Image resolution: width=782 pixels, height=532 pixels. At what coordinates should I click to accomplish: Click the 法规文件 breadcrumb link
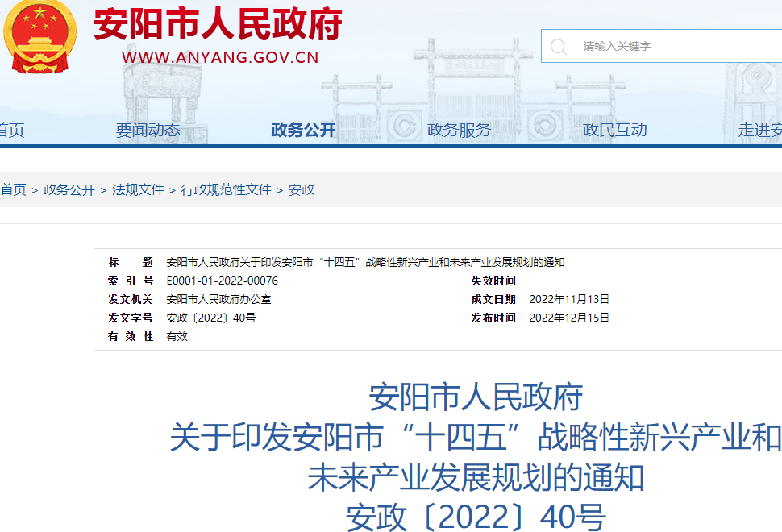click(x=138, y=189)
